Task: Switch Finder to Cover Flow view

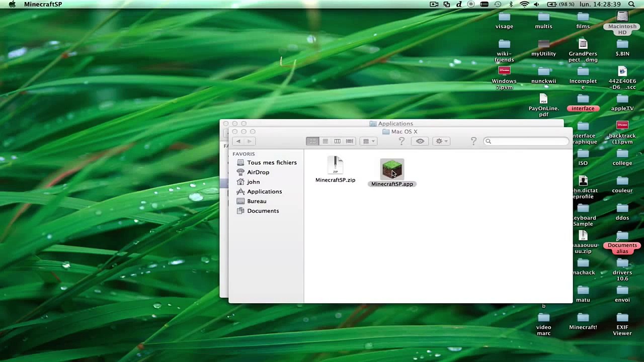Action: [349, 141]
